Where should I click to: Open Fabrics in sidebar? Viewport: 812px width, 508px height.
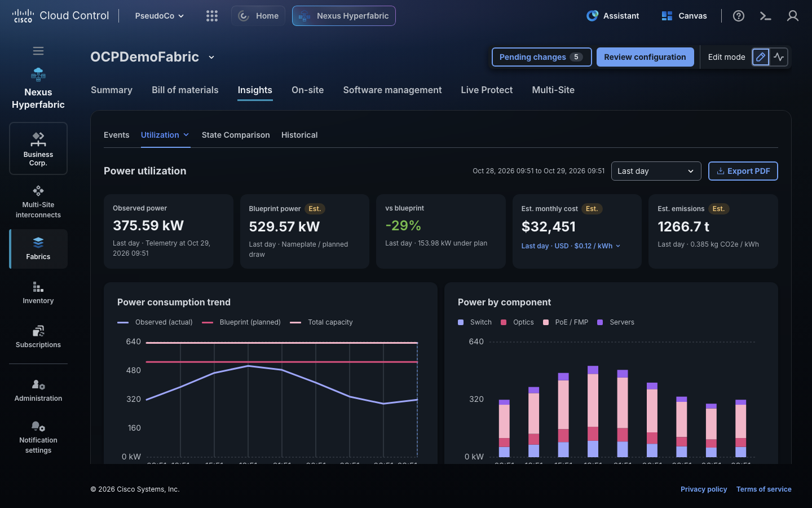pyautogui.click(x=38, y=249)
